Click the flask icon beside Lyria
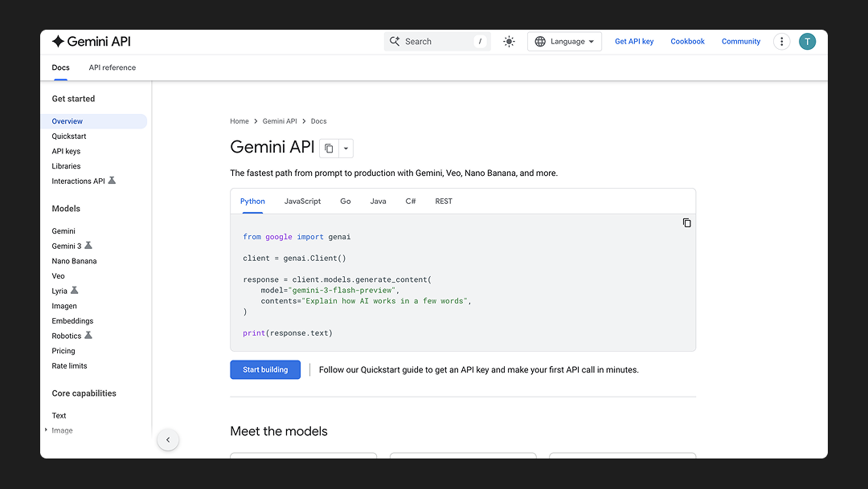The width and height of the screenshot is (868, 489). click(74, 290)
